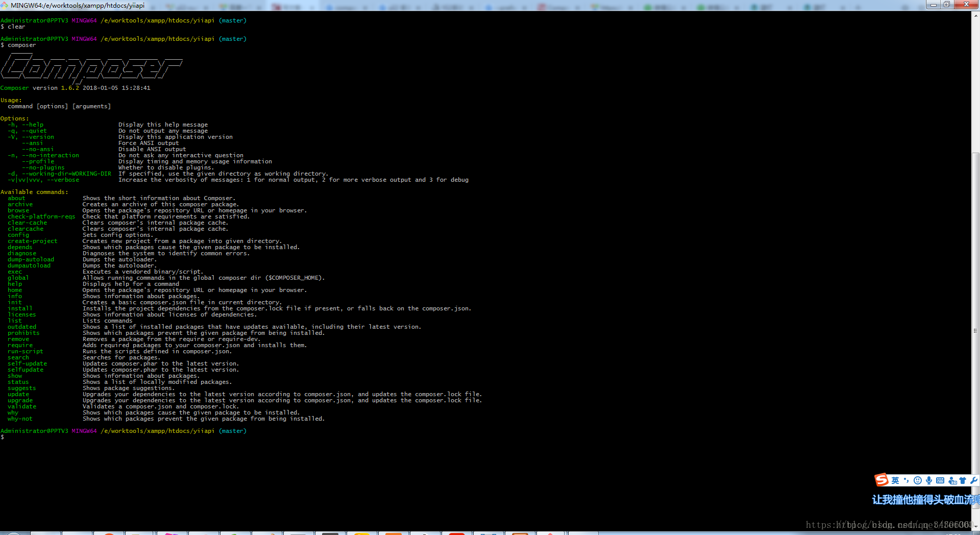This screenshot has width=980, height=535.
Task: Click the 'prohibits' command entry
Action: 23,333
